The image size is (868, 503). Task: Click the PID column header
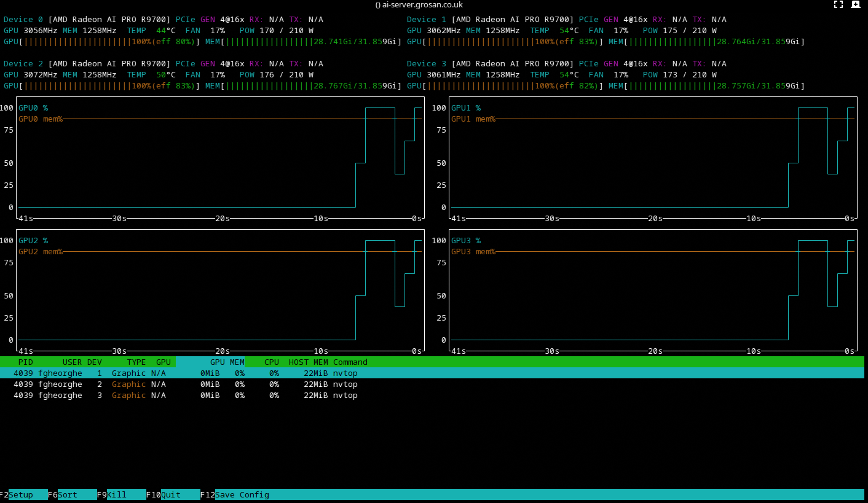point(26,362)
